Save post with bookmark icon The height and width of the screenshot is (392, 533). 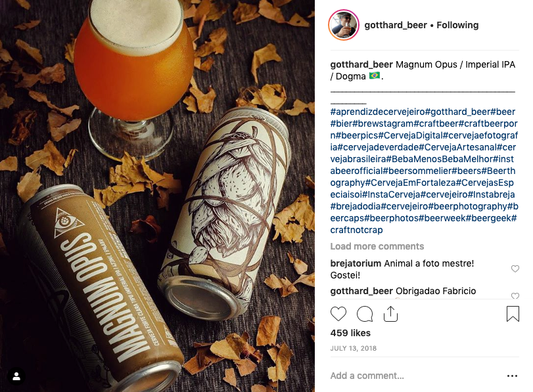[x=513, y=313]
